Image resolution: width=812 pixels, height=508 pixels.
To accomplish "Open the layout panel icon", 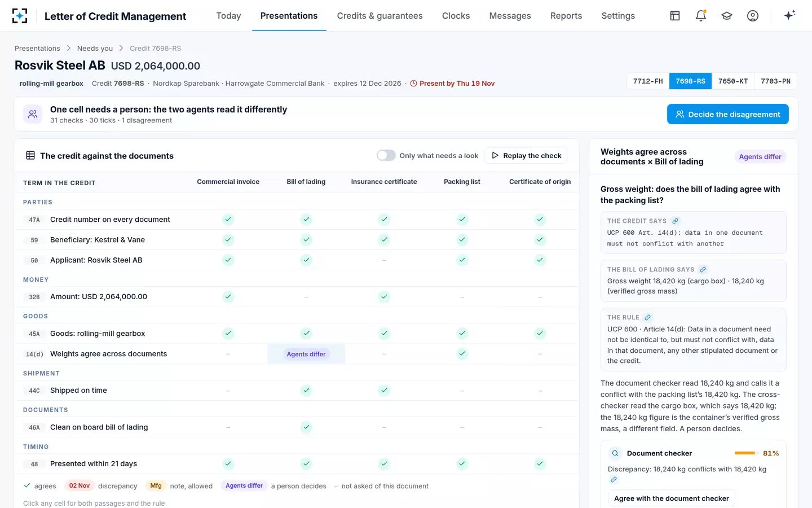I will point(675,16).
